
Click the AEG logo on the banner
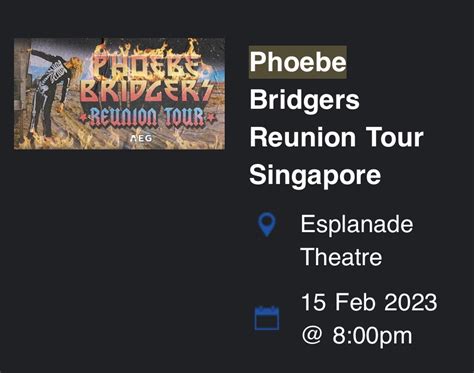point(141,138)
